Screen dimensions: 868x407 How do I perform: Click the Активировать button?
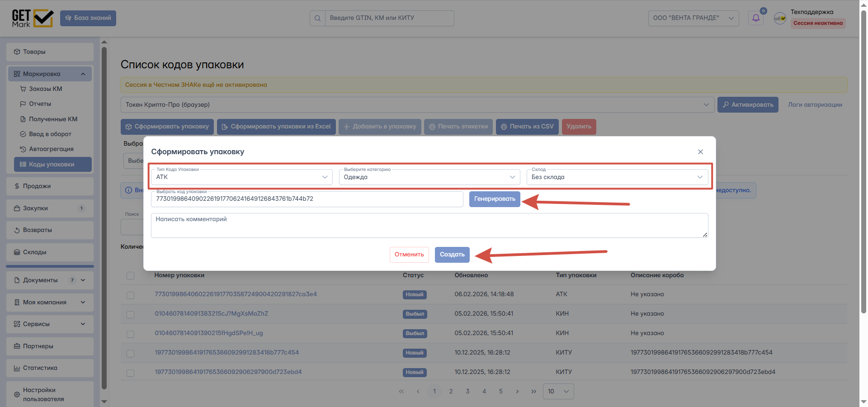click(x=748, y=105)
